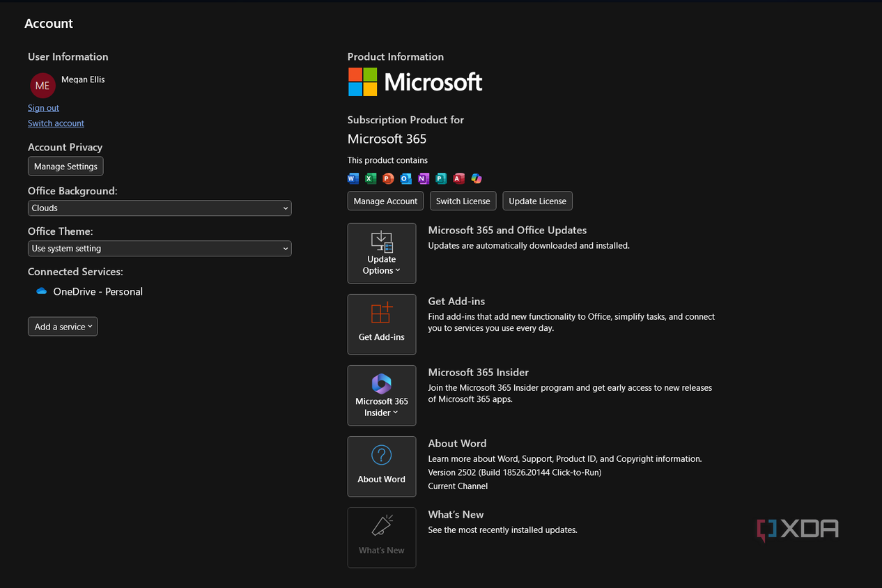882x588 pixels.
Task: Click the OneNote app icon
Action: 423,178
